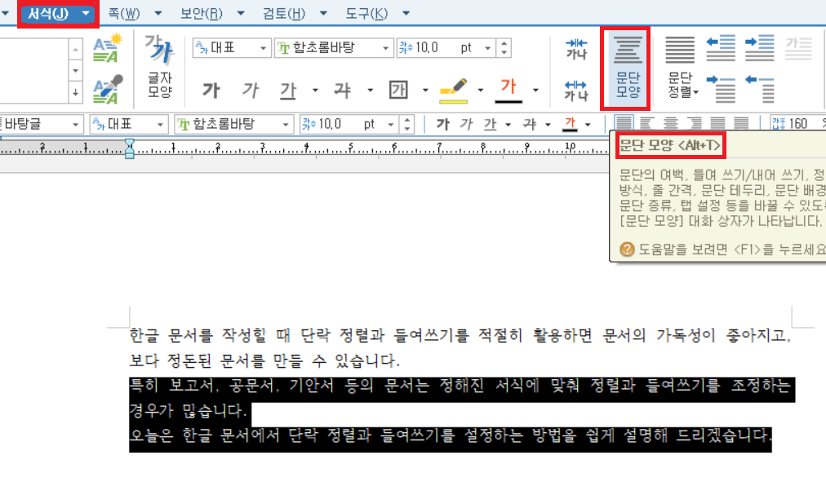Click the narrow character spacing 가나 icon
826x504 pixels.
(x=575, y=48)
